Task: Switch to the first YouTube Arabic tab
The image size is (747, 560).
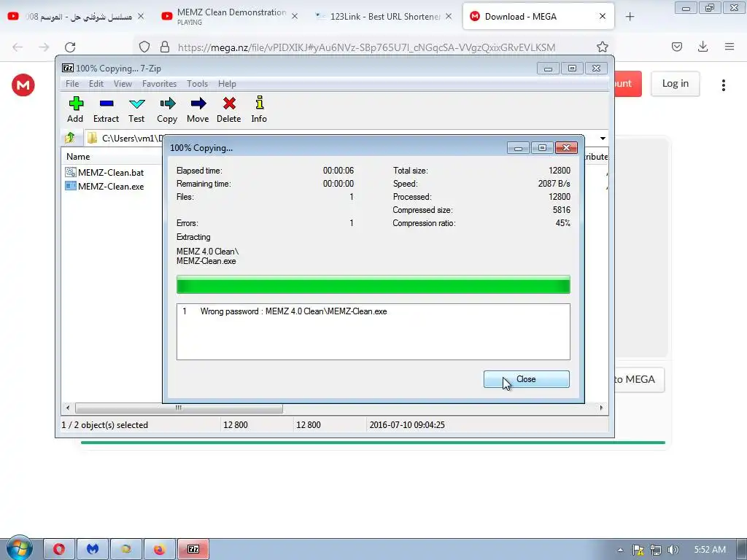Action: coord(75,17)
